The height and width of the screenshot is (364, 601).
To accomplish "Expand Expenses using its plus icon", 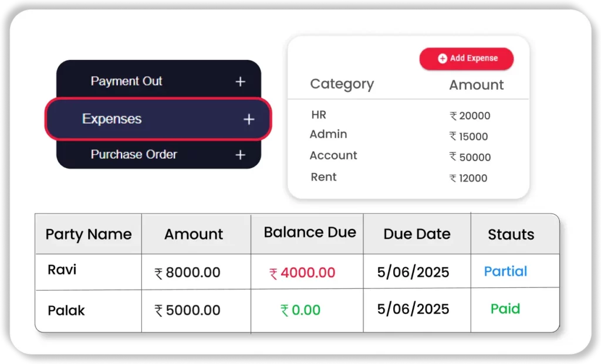I will (249, 120).
